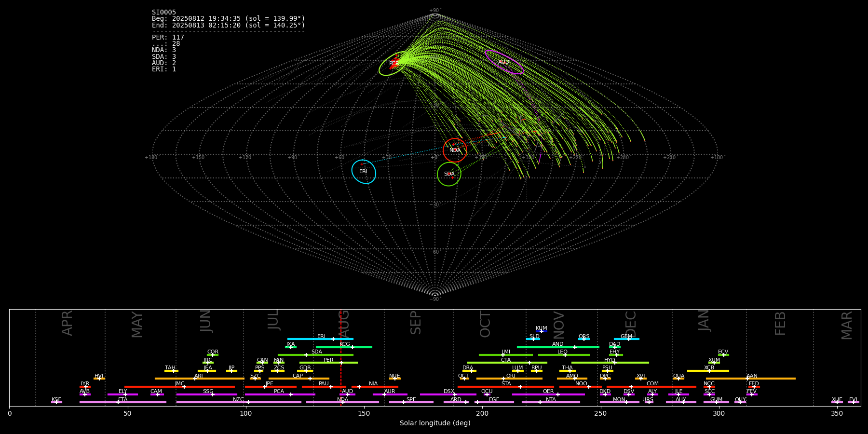Click the '150' solar longitude tick label
This screenshot has height=434, width=868.
tap(364, 413)
